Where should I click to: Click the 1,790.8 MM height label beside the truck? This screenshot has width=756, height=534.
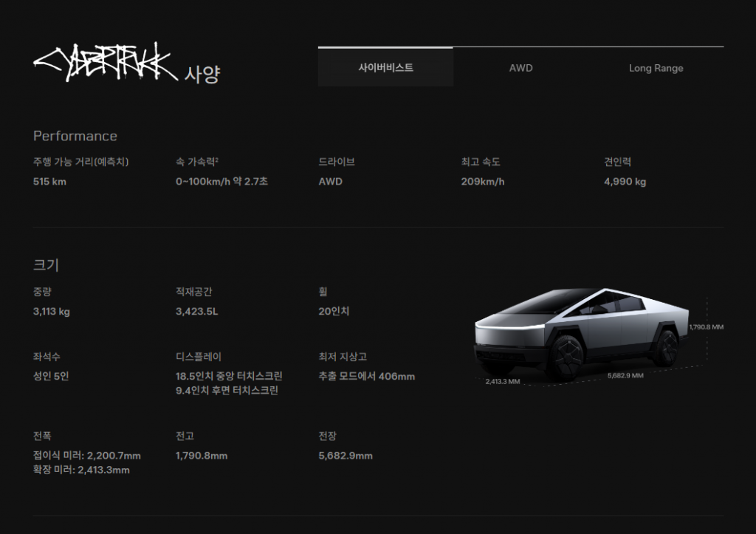[706, 326]
